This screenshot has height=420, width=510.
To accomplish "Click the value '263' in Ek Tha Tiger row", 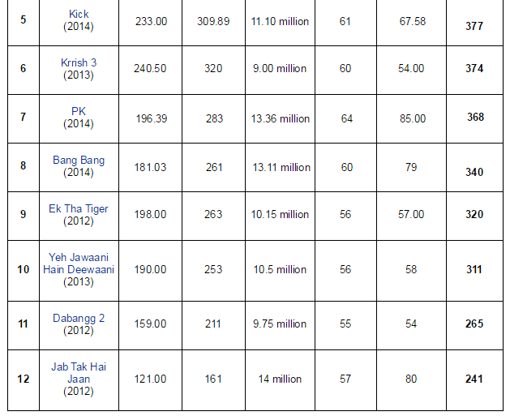I will coord(213,215).
